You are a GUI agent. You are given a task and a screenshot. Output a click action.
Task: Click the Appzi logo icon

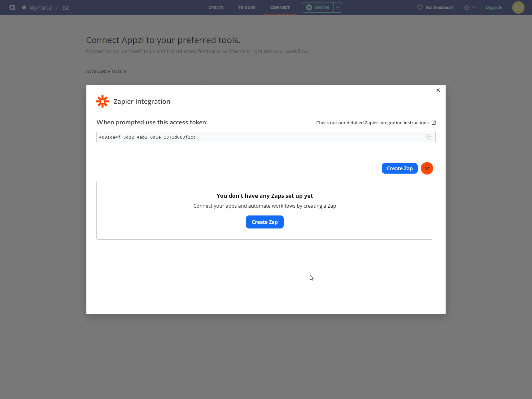[x=12, y=7]
